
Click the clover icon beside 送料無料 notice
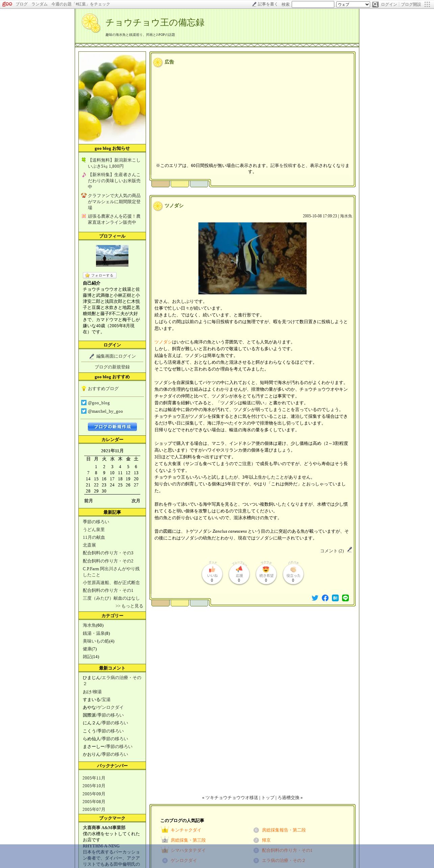(84, 160)
